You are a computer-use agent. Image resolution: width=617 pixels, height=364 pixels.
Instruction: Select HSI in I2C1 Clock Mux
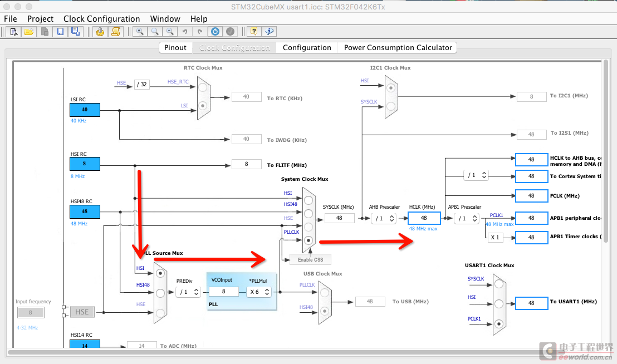pyautogui.click(x=391, y=87)
